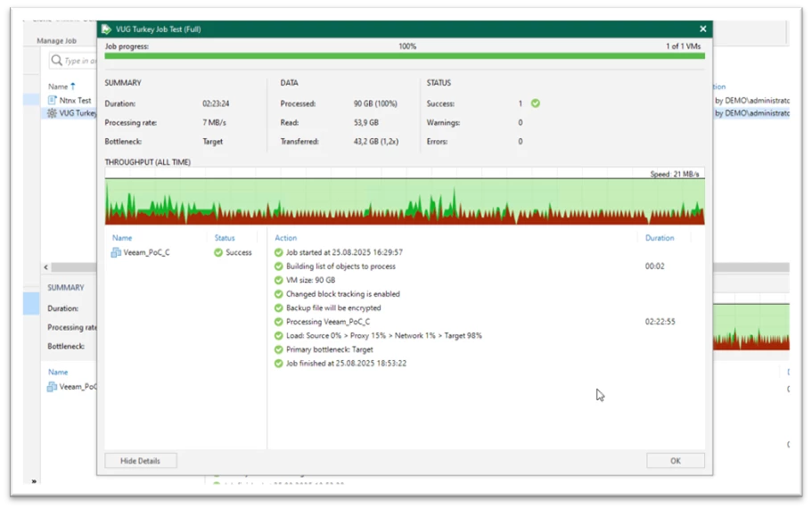This screenshot has height=509, width=812.
Task: Click check icon for Changed block tracking entry
Action: click(x=279, y=294)
